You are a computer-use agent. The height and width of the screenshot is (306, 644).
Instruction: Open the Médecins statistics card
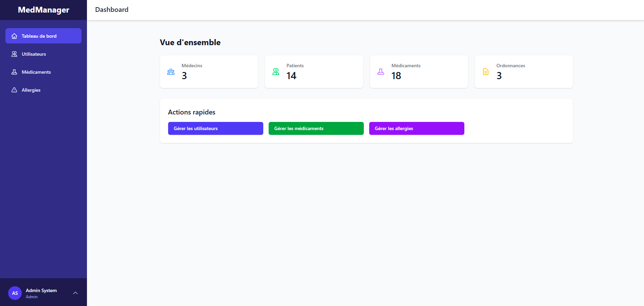pos(209,72)
